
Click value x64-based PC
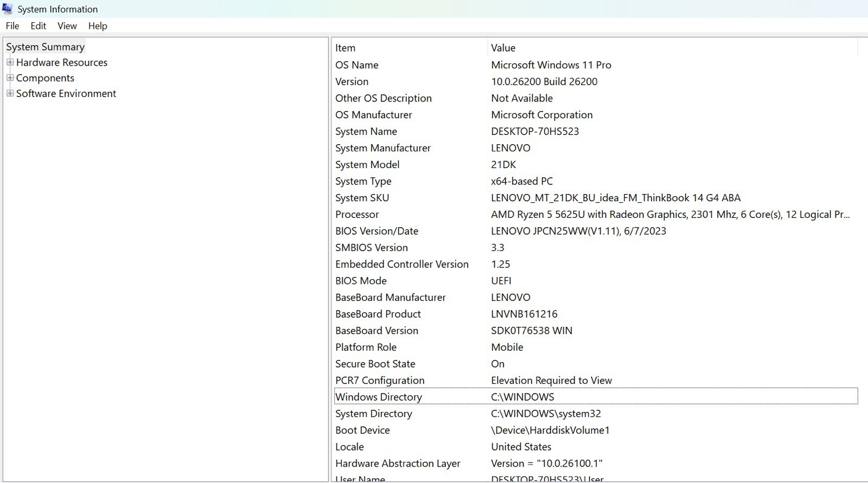click(x=522, y=181)
